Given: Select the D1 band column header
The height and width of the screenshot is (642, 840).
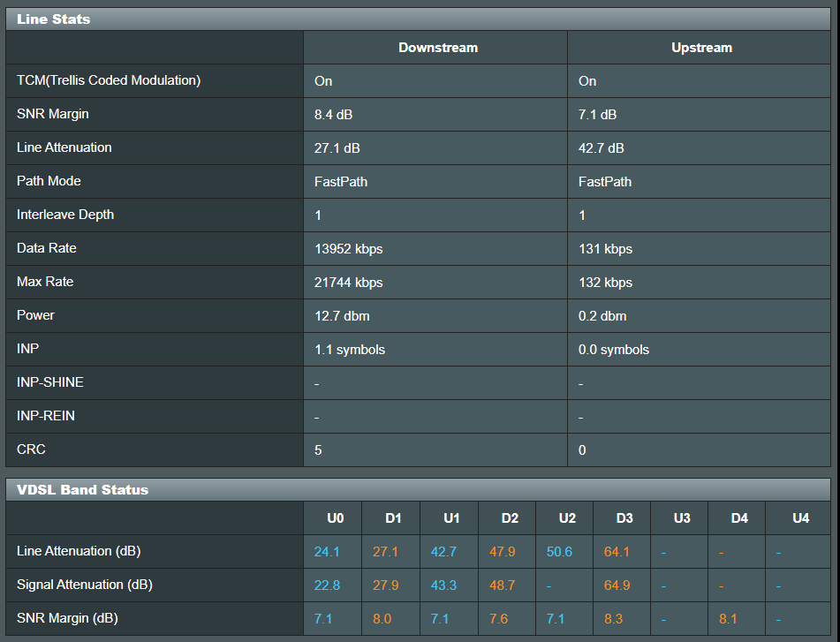Looking at the screenshot, I should coord(393,518).
